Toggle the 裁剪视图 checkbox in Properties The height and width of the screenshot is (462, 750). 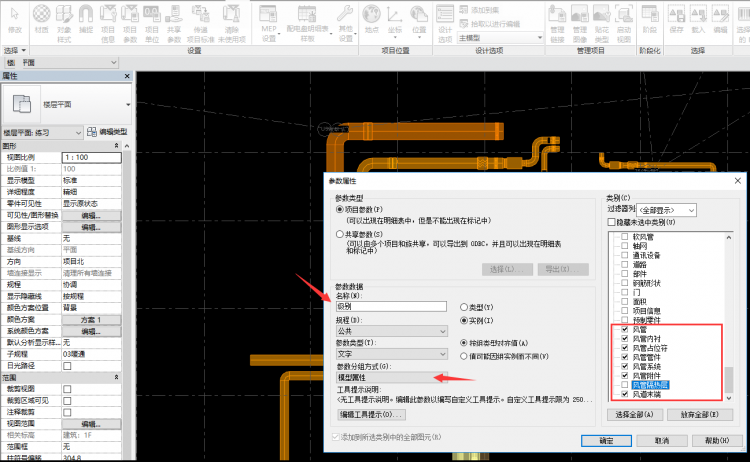(x=67, y=389)
